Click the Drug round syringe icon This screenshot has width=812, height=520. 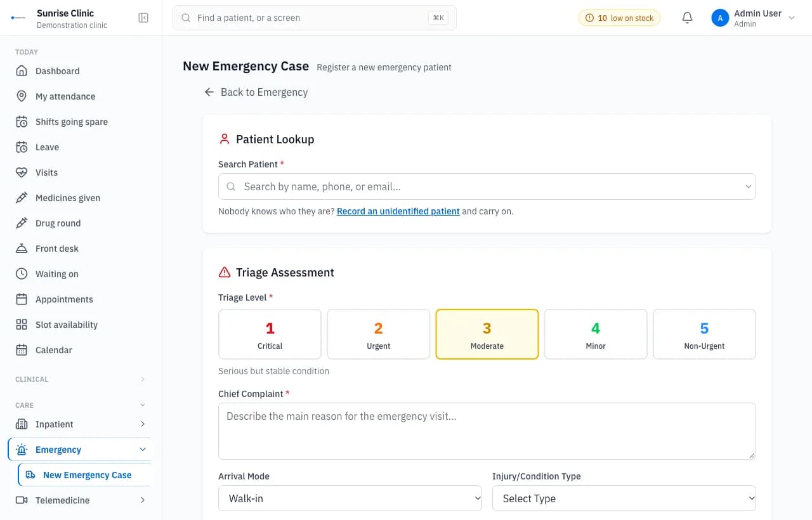click(x=22, y=223)
